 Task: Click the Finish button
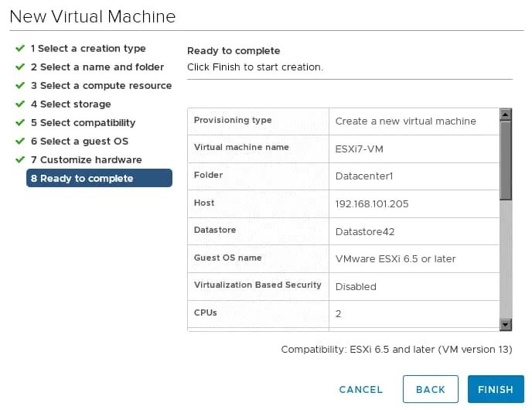click(496, 389)
